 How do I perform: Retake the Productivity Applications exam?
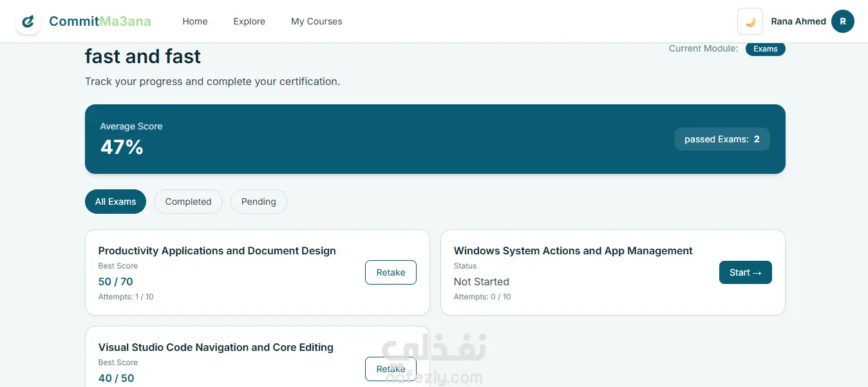(x=391, y=272)
